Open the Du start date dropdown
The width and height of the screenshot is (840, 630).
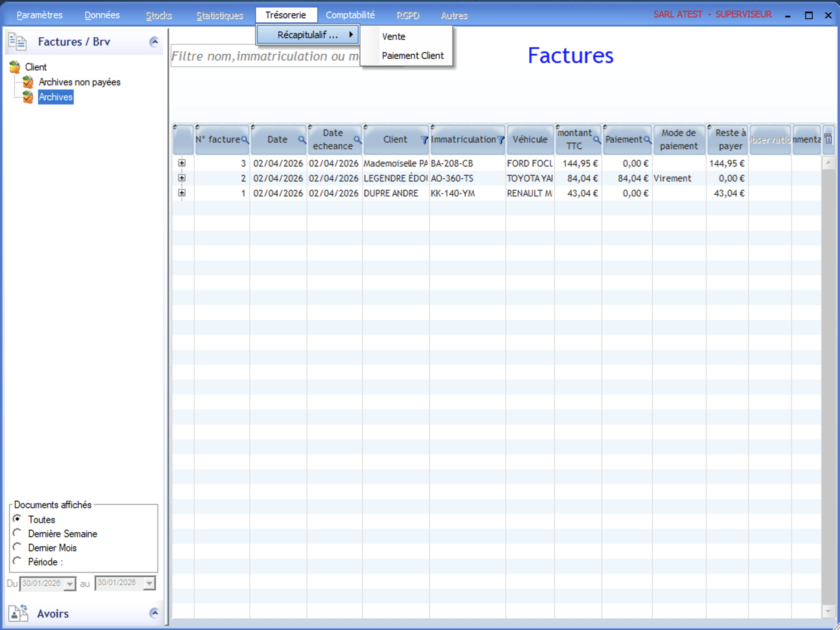pos(70,584)
